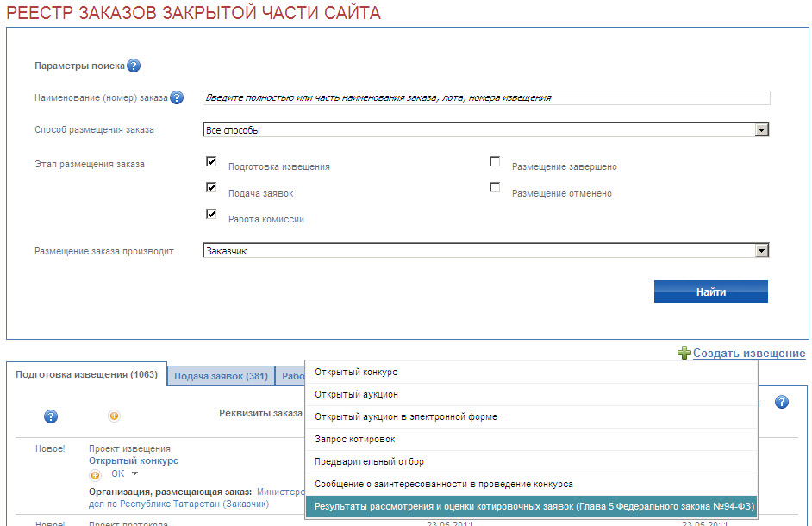The width and height of the screenshot is (812, 526).
Task: Click help icon beside Наименование (номер) заказа
Action: pyautogui.click(x=177, y=97)
